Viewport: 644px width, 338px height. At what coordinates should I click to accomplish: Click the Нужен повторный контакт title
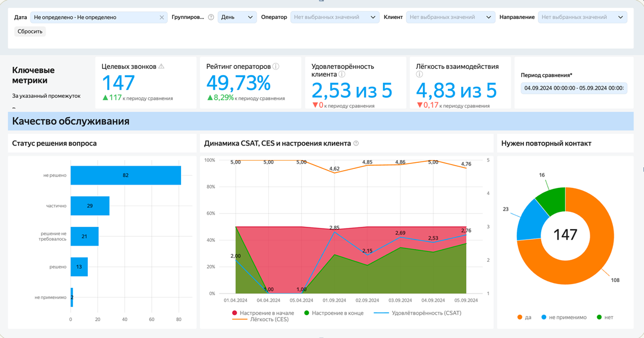(x=546, y=143)
